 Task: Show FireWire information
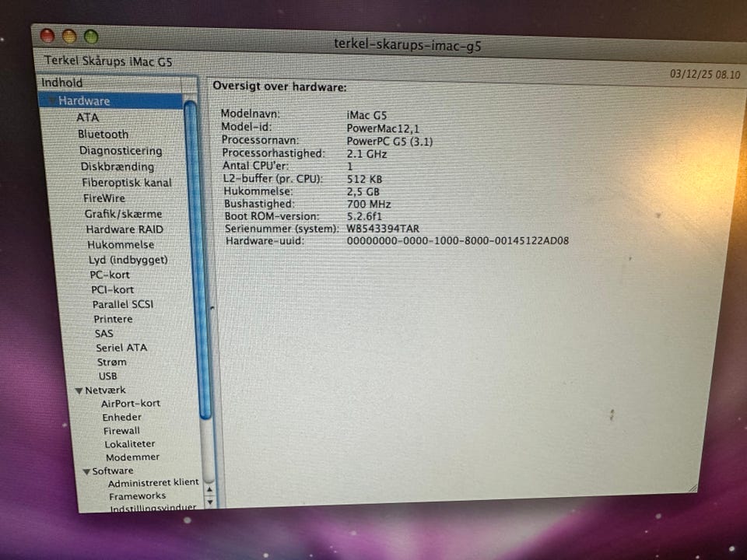[x=104, y=198]
